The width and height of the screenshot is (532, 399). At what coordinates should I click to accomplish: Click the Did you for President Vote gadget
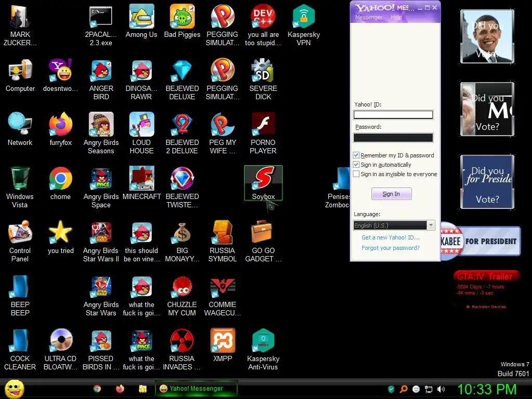coord(487,181)
